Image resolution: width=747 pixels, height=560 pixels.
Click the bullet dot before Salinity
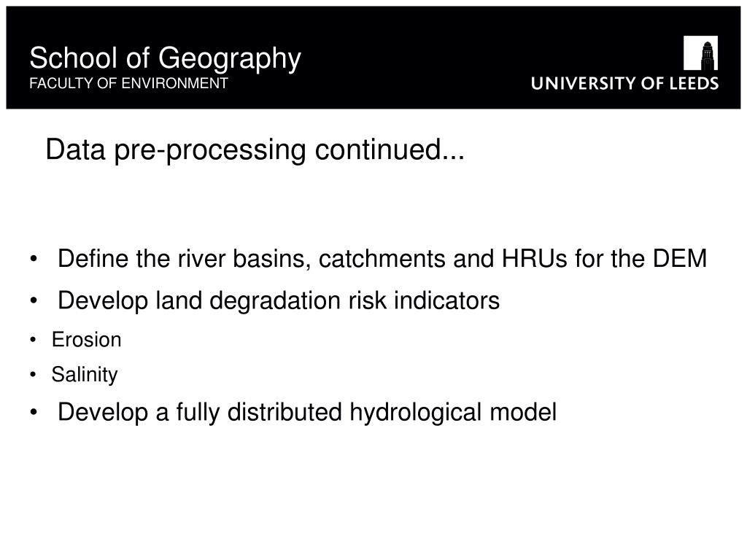(x=33, y=375)
